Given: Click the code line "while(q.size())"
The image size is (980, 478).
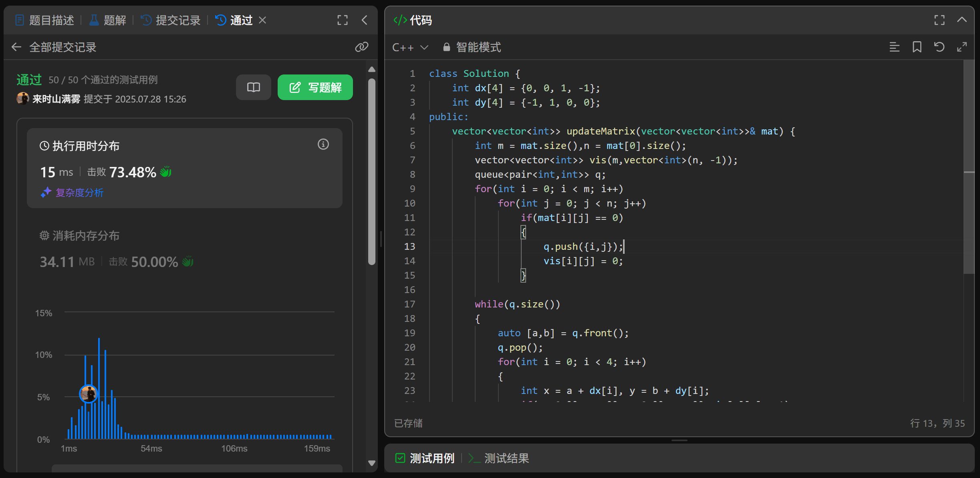Looking at the screenshot, I should pyautogui.click(x=517, y=304).
